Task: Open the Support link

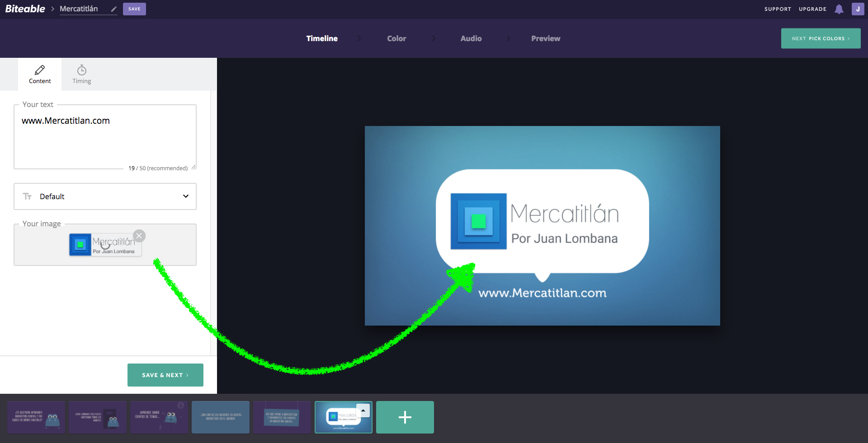Action: click(778, 9)
